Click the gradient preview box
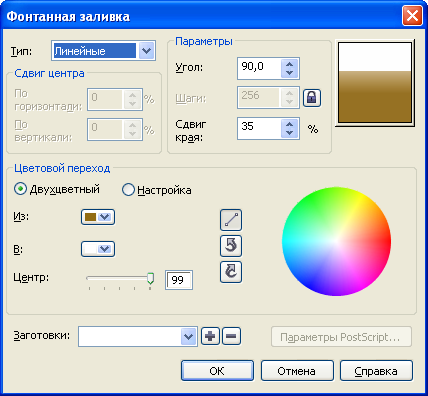The height and width of the screenshot is (396, 428). 375,83
